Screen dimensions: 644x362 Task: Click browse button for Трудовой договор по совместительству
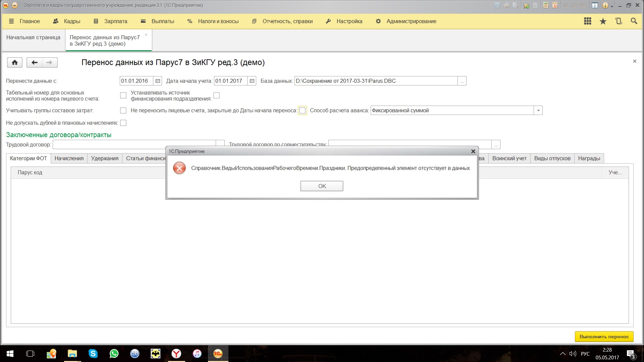pos(496,144)
